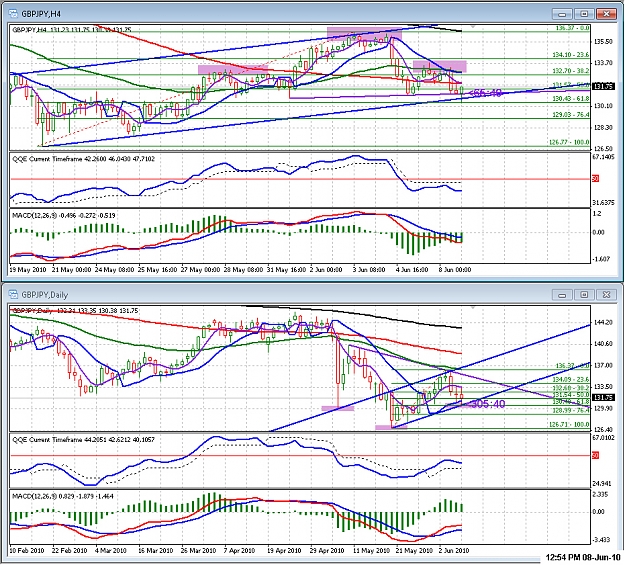The height and width of the screenshot is (565, 625).
Task: Select the MACD(12,26,9) label in H4 window
Action: pyautogui.click(x=64, y=215)
